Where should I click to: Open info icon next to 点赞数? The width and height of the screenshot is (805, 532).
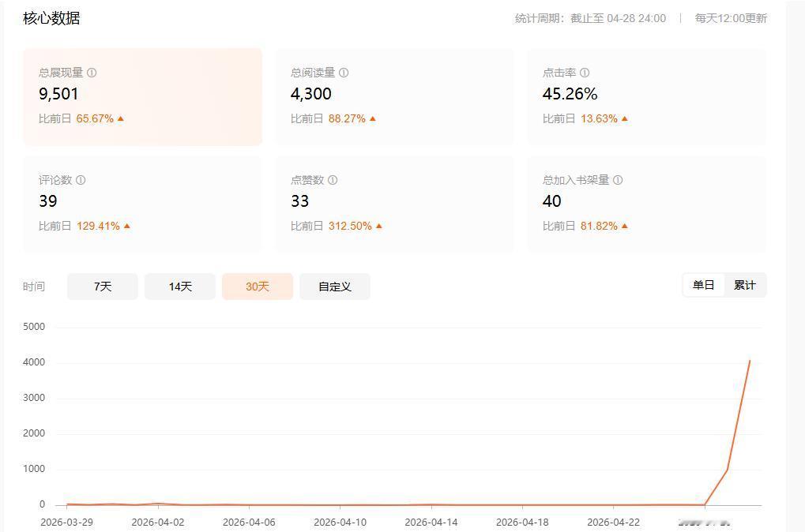point(333,180)
